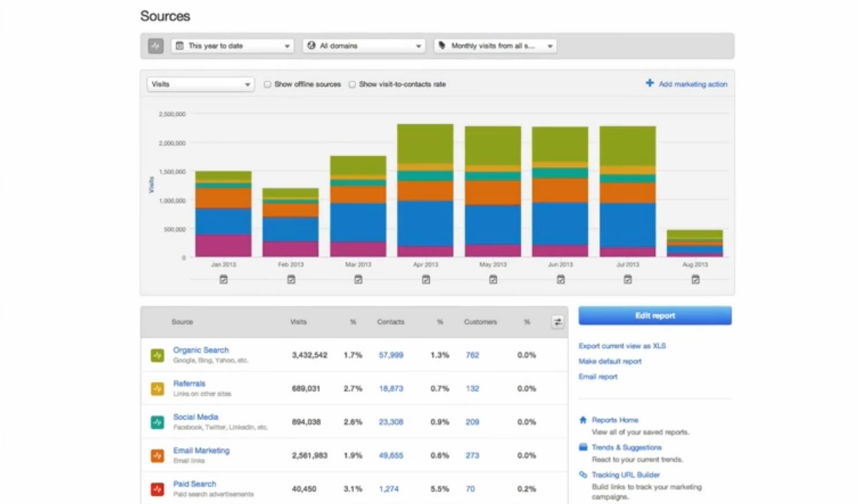Click the orange segment of Jun 2013 bar
This screenshot has width=858, height=504.
point(560,190)
